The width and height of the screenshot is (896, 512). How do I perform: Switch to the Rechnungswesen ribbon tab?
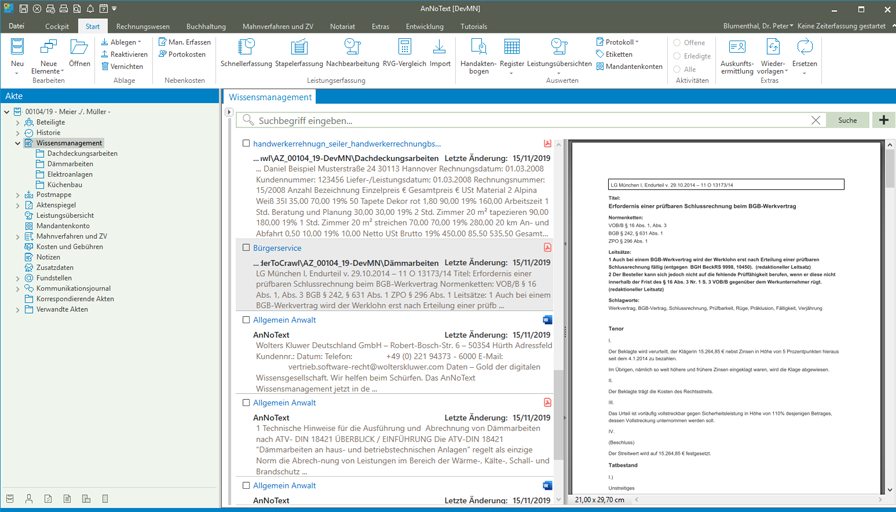coord(142,26)
